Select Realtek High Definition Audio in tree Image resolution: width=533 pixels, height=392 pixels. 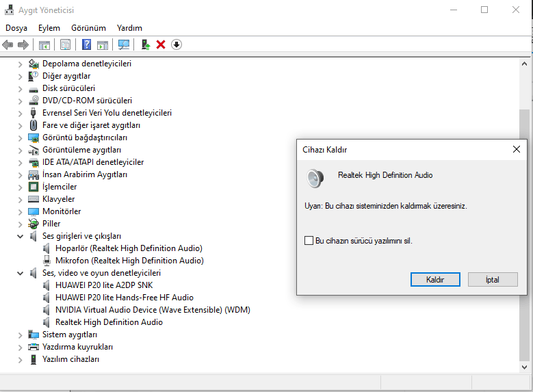pos(109,322)
